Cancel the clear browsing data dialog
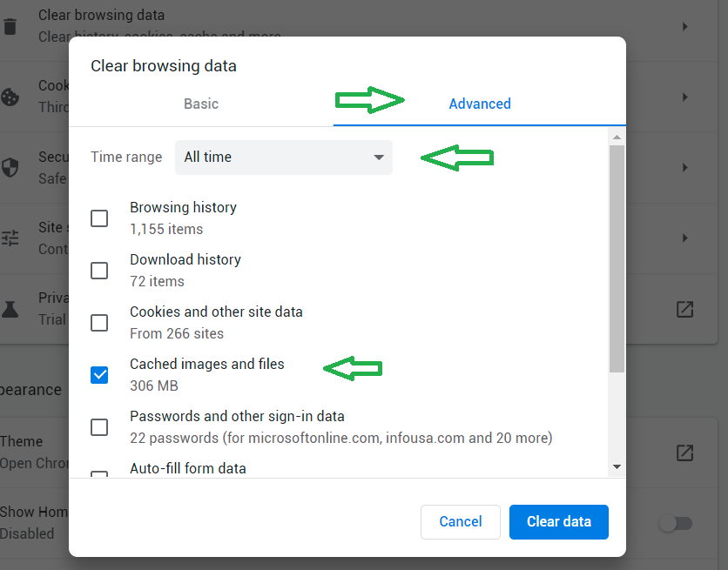 [461, 522]
